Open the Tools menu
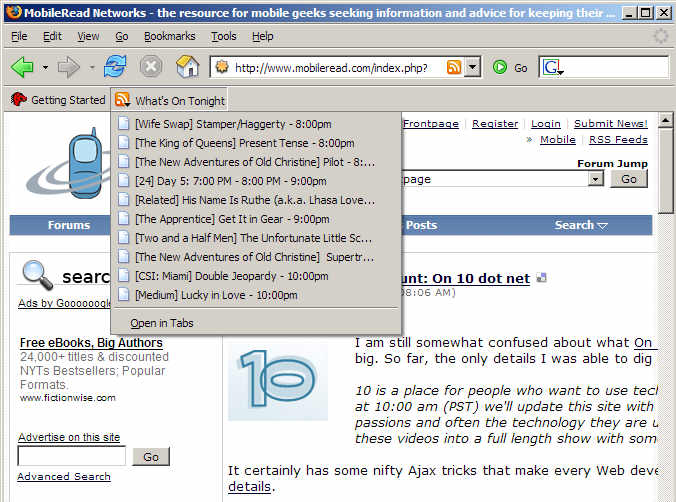 point(223,36)
